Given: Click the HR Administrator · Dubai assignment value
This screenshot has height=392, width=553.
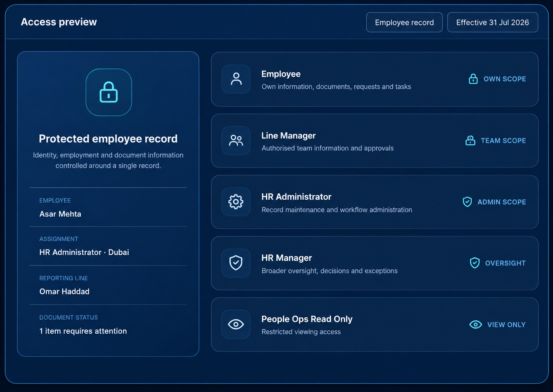Looking at the screenshot, I should click(84, 252).
